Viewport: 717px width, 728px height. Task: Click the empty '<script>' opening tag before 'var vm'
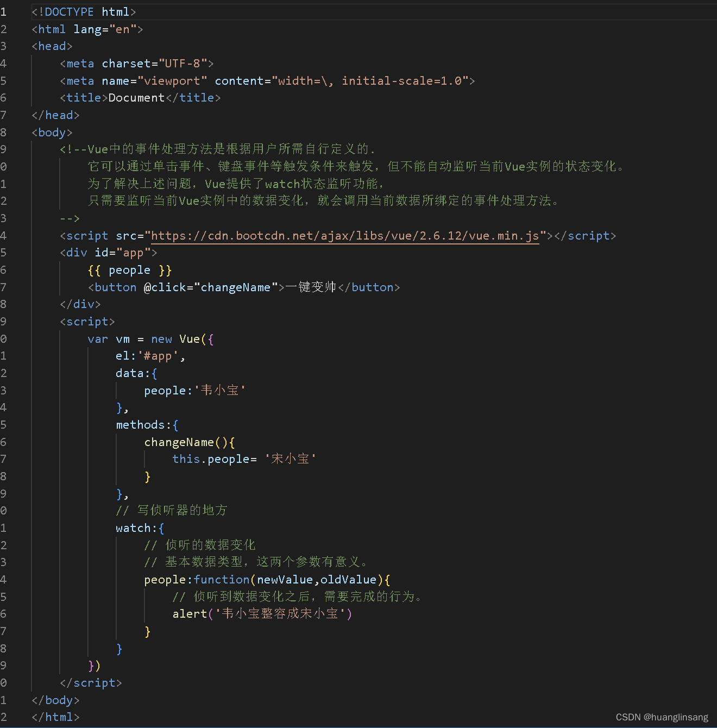87,322
